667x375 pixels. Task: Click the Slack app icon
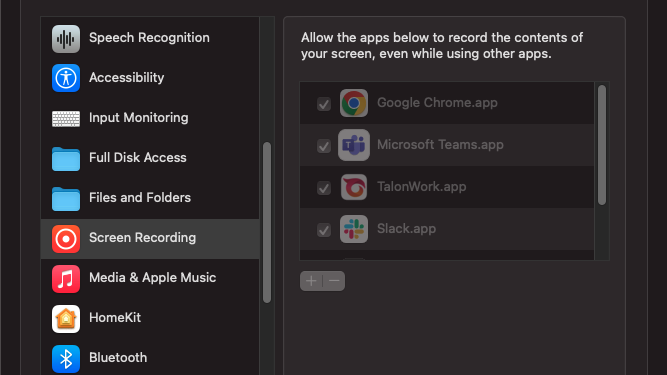point(353,229)
